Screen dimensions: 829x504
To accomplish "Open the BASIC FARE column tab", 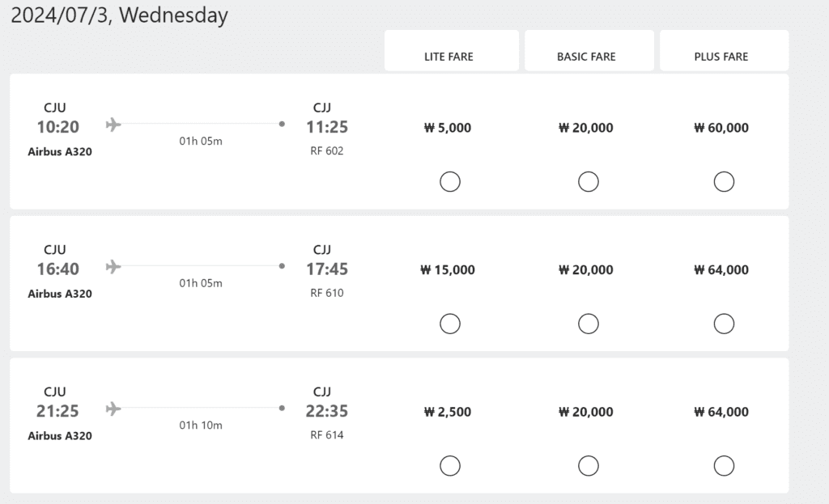I will (x=588, y=53).
